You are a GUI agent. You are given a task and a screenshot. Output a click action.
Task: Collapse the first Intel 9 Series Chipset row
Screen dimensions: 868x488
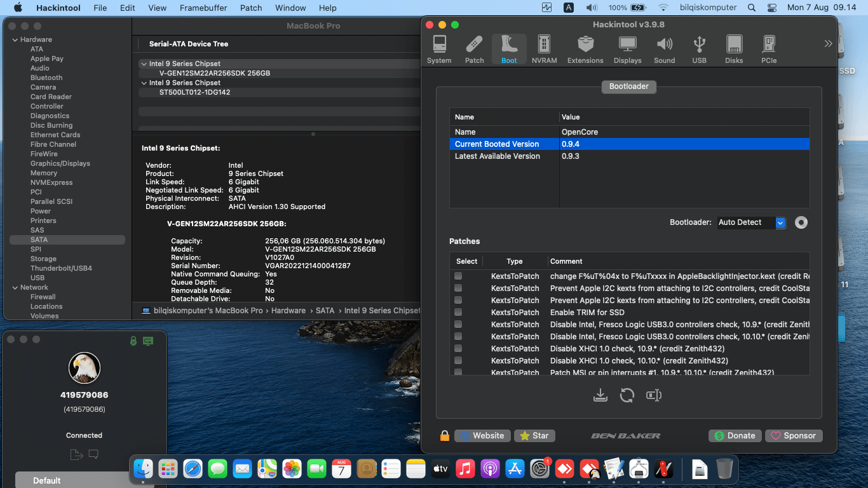tap(144, 64)
